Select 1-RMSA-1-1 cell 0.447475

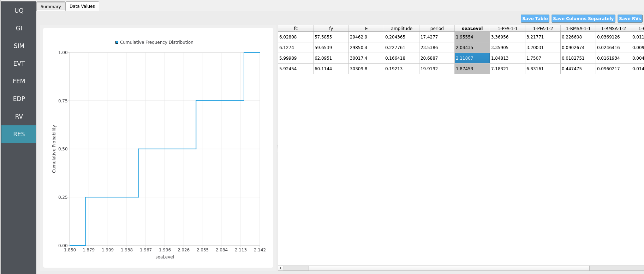(578, 69)
